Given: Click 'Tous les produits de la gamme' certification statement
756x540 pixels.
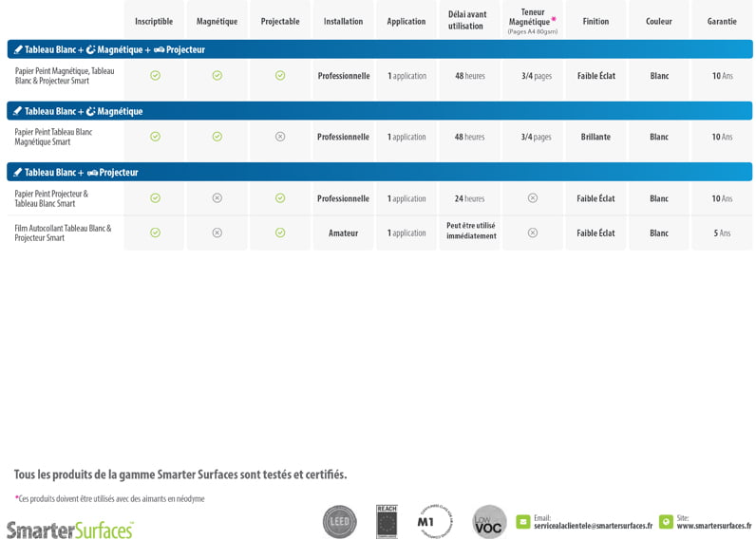Looking at the screenshot, I should coord(180,475).
